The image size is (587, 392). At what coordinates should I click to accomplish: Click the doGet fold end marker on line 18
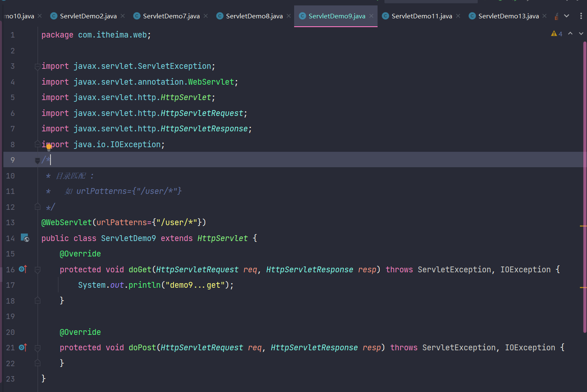[x=38, y=300]
